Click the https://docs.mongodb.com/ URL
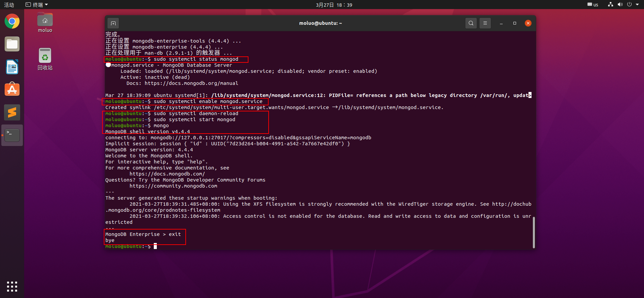The height and width of the screenshot is (298, 644). click(167, 174)
